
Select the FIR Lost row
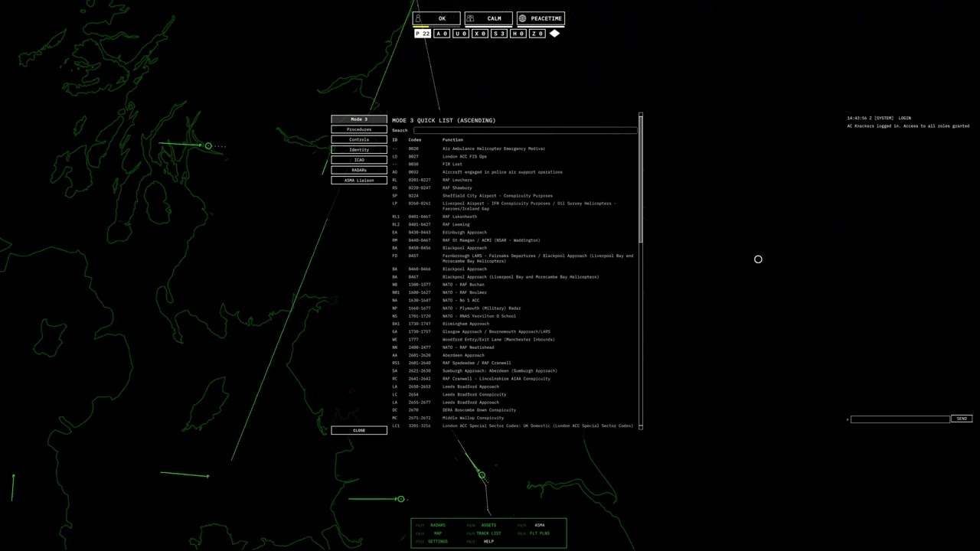click(x=514, y=164)
